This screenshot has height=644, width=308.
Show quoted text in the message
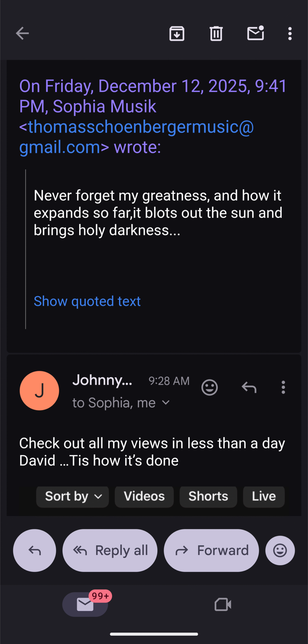(x=87, y=301)
